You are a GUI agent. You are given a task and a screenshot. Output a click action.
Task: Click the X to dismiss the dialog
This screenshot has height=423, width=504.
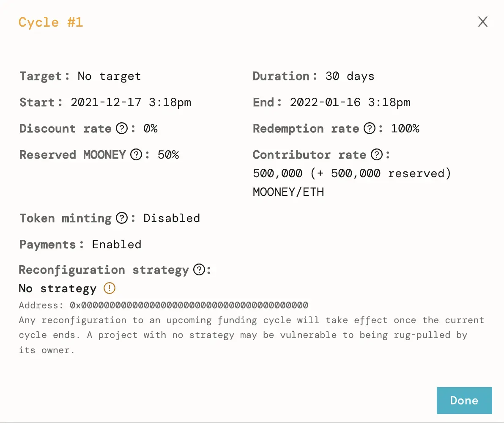click(483, 22)
